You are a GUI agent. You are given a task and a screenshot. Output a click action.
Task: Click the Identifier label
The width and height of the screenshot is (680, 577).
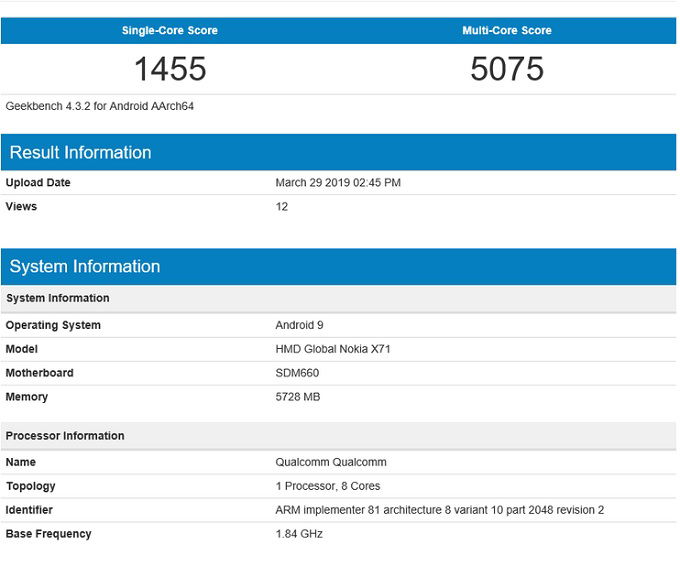pyautogui.click(x=29, y=510)
